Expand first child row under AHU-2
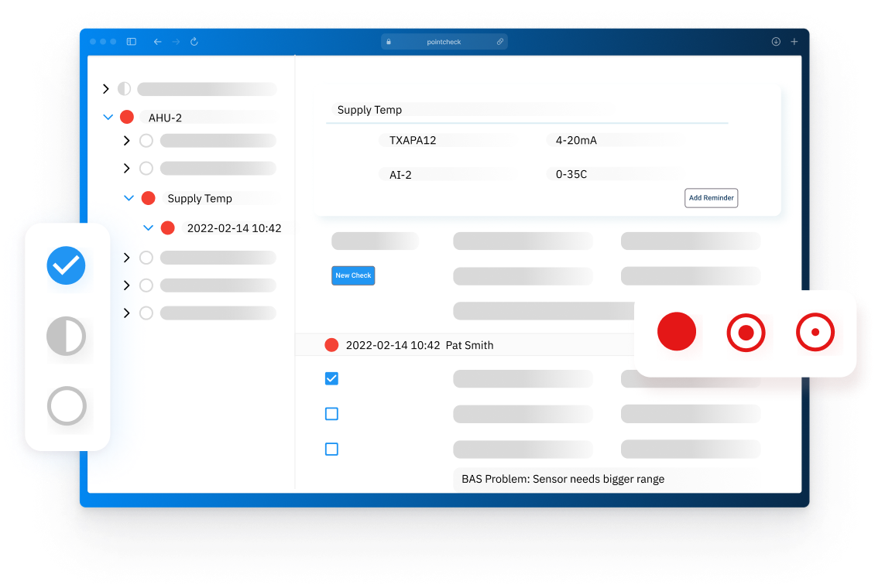892x588 pixels. [x=126, y=141]
